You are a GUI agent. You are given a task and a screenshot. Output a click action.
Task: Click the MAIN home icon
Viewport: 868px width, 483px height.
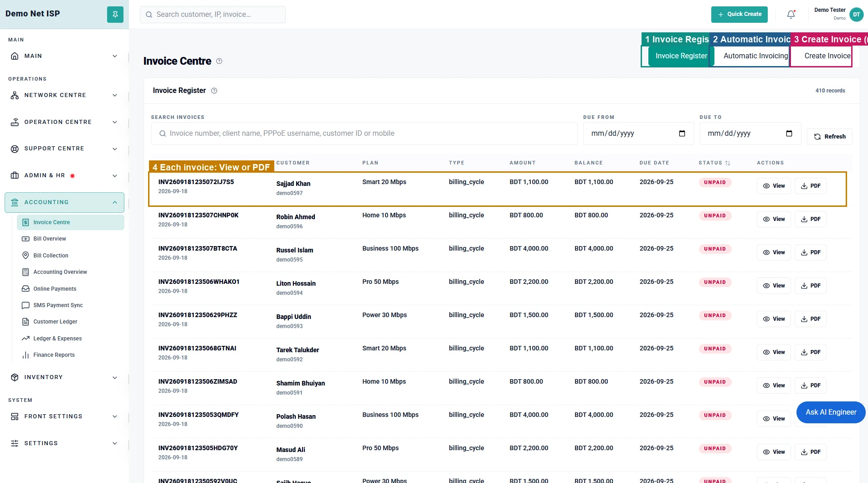(15, 56)
